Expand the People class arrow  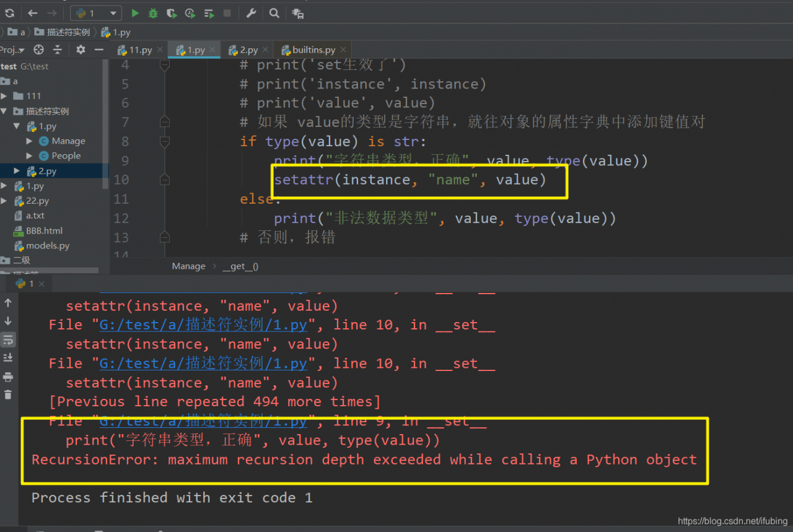point(30,156)
